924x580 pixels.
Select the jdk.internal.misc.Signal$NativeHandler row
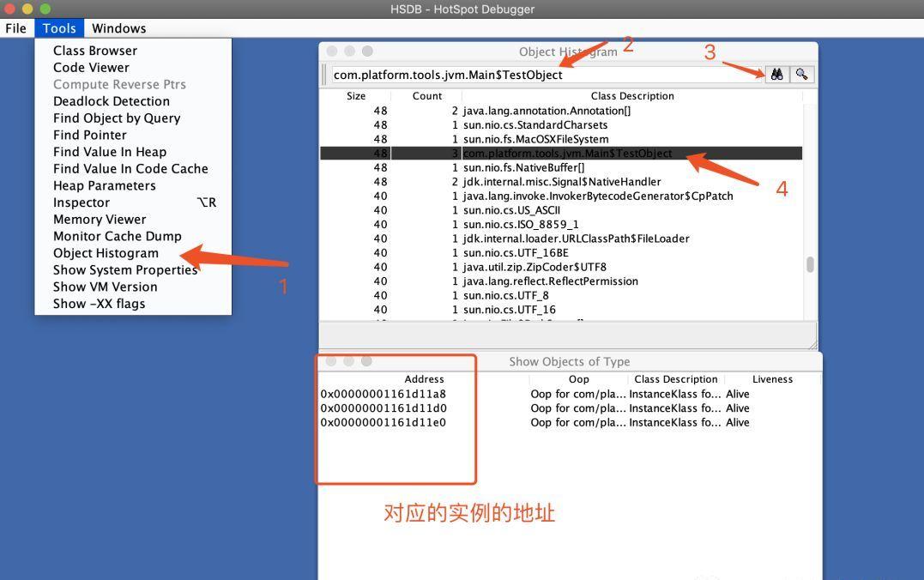point(561,182)
